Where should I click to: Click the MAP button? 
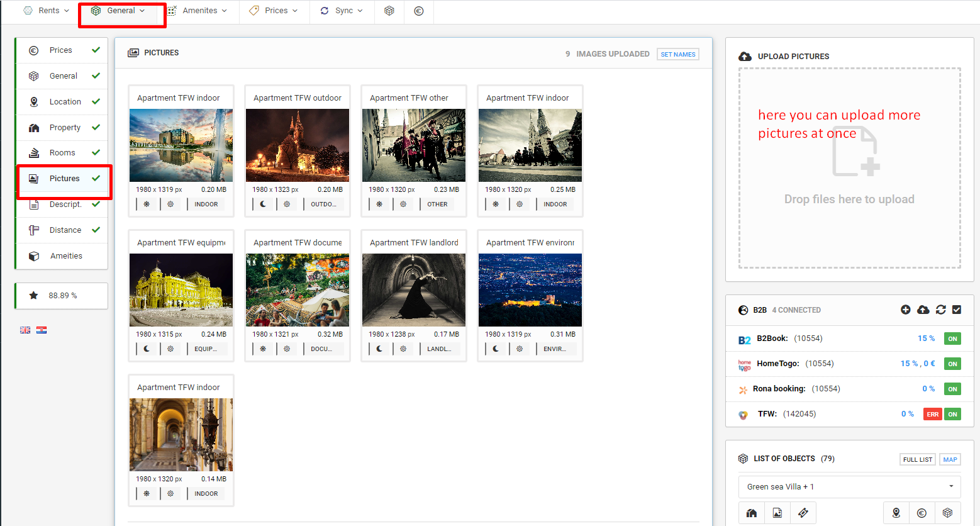(950, 459)
